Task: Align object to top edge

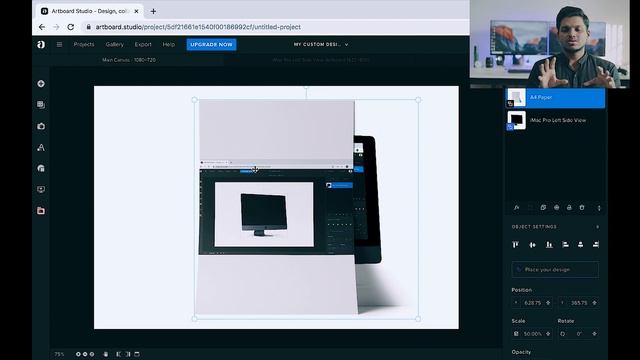Action: [516, 244]
